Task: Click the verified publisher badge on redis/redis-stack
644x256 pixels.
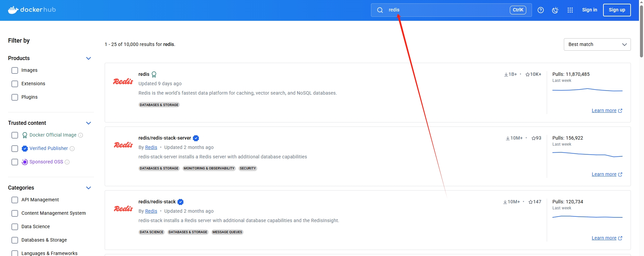Action: pos(180,202)
